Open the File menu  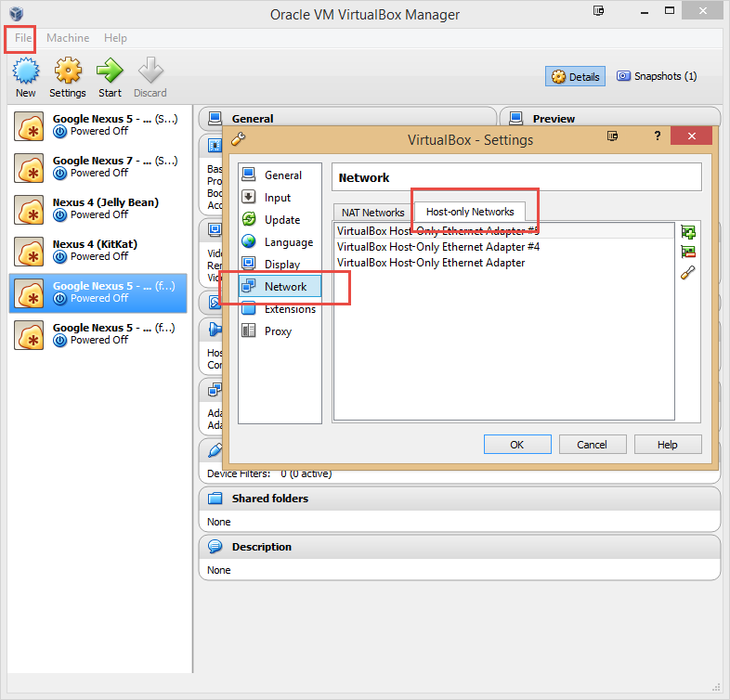click(x=23, y=38)
